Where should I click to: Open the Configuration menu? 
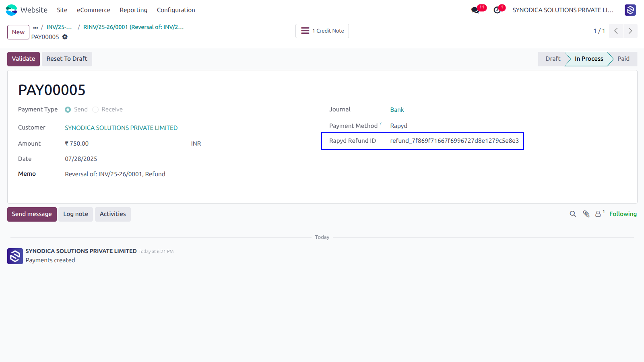176,10
